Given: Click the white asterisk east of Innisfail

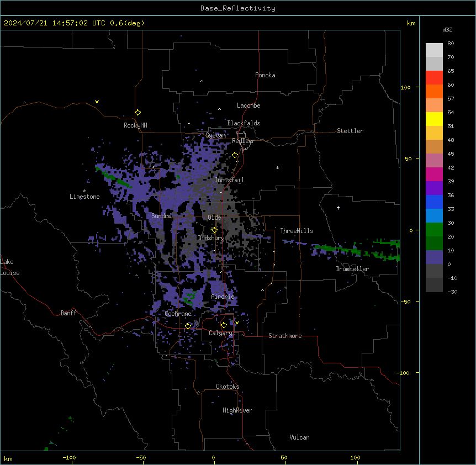Looking at the screenshot, I should pyautogui.click(x=277, y=167).
